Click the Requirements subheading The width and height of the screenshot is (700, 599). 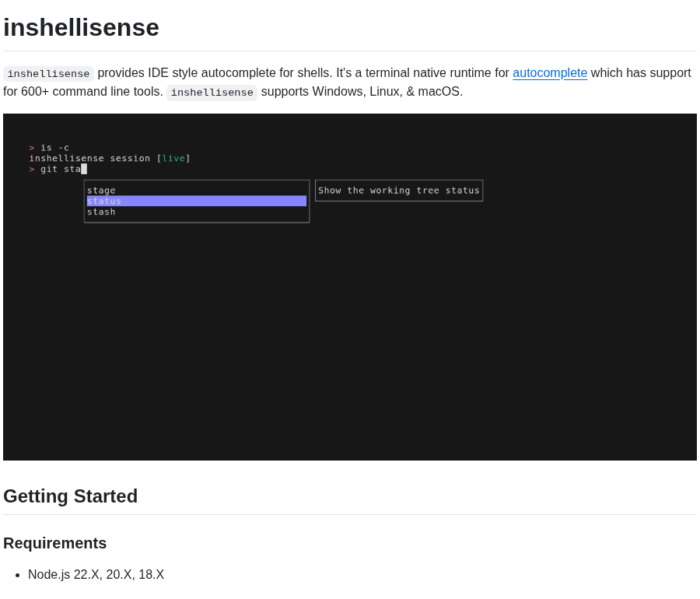(55, 543)
